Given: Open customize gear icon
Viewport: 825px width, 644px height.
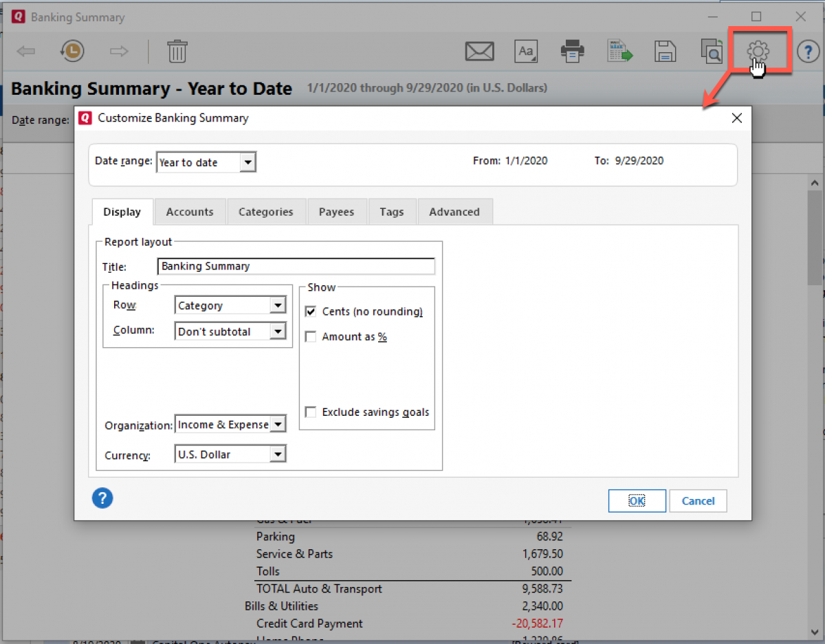Looking at the screenshot, I should (x=758, y=51).
